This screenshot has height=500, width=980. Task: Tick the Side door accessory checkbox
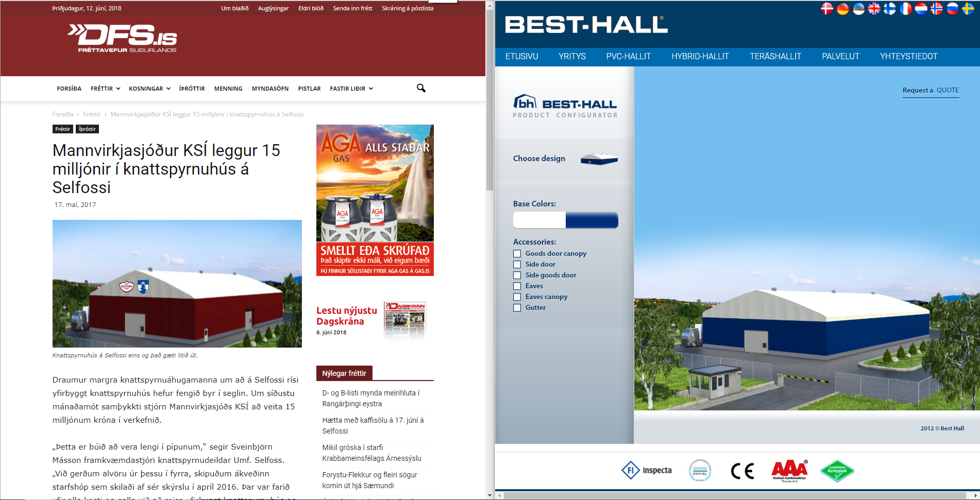(517, 264)
